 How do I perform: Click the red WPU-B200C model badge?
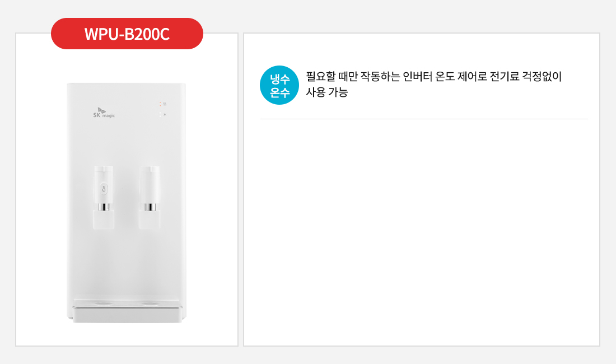127,34
